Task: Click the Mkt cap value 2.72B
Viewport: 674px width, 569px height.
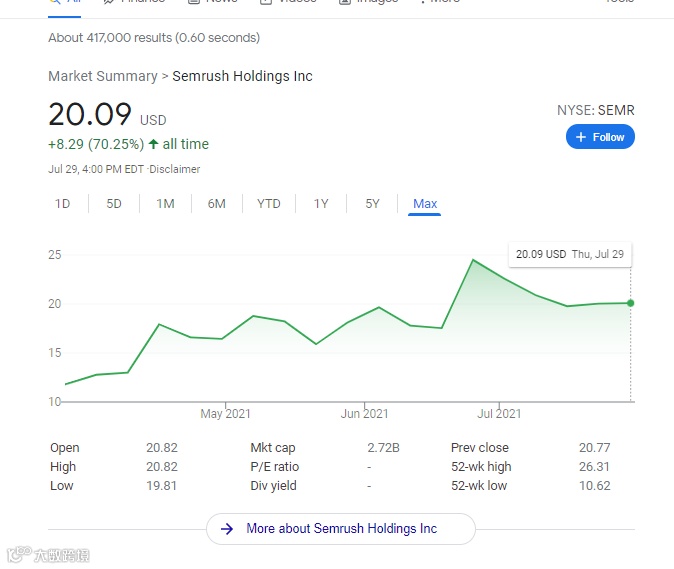Action: pyautogui.click(x=383, y=448)
